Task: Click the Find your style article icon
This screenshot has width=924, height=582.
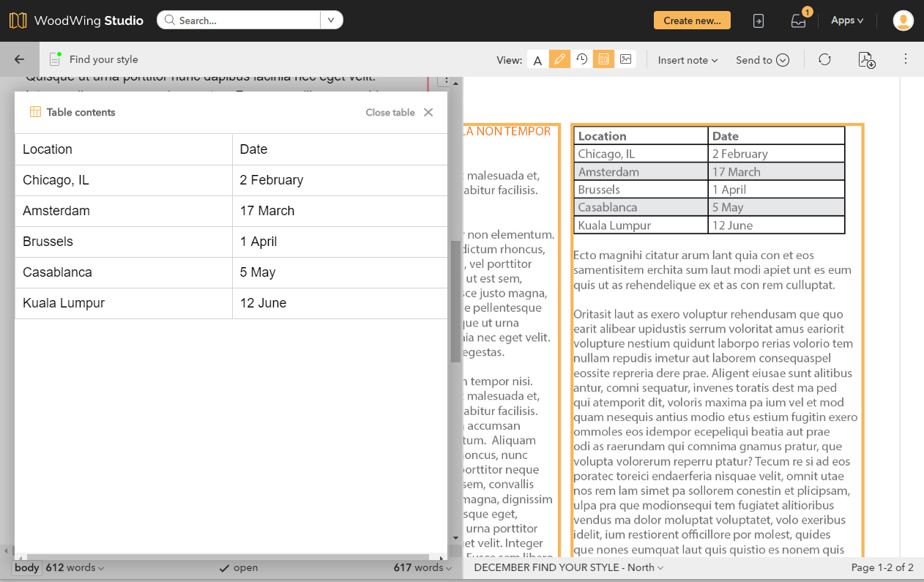Action: (x=55, y=59)
